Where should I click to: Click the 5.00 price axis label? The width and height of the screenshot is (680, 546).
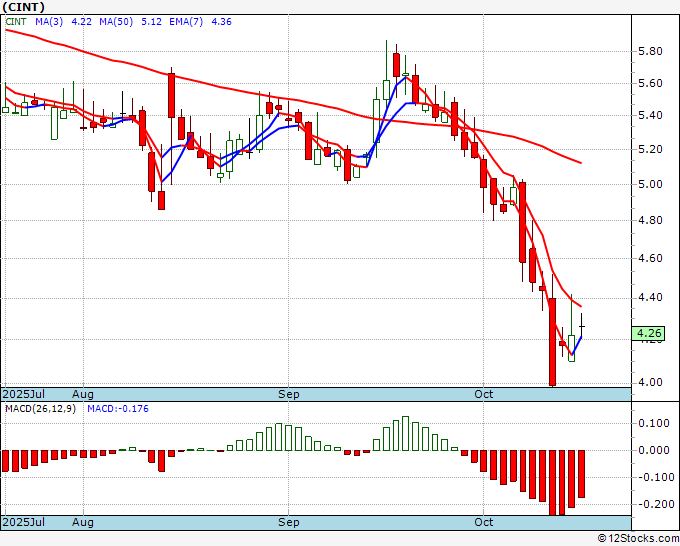[x=651, y=184]
